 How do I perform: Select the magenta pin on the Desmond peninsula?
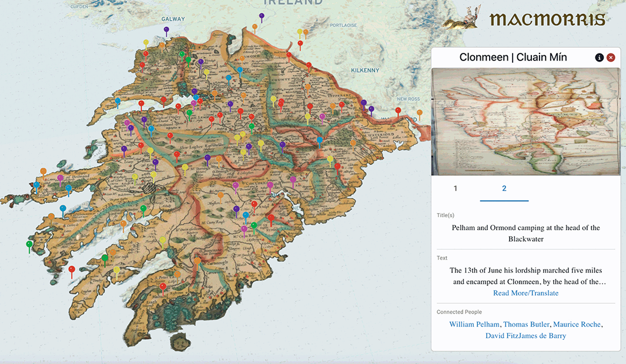point(61,180)
